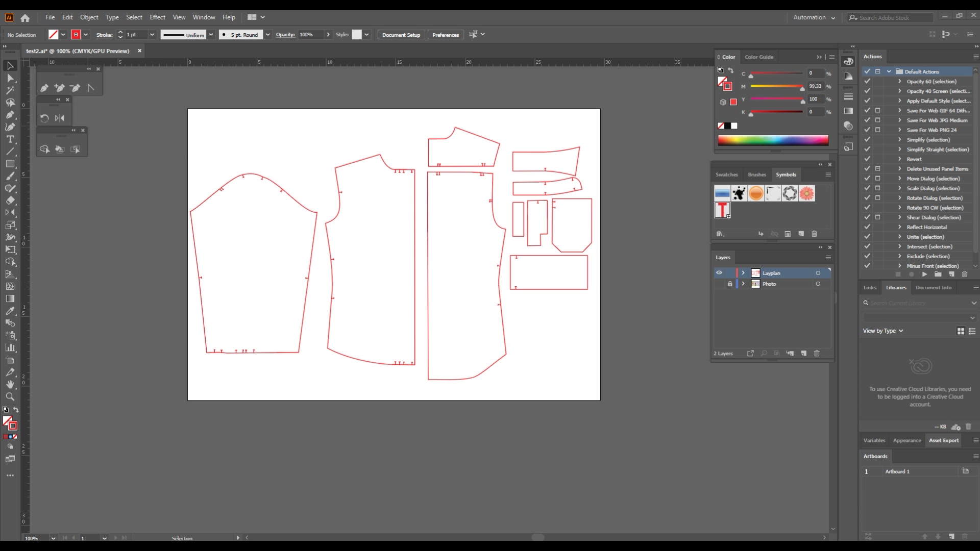Open the stroke weight dropdown
Image resolution: width=980 pixels, height=551 pixels.
(x=153, y=34)
